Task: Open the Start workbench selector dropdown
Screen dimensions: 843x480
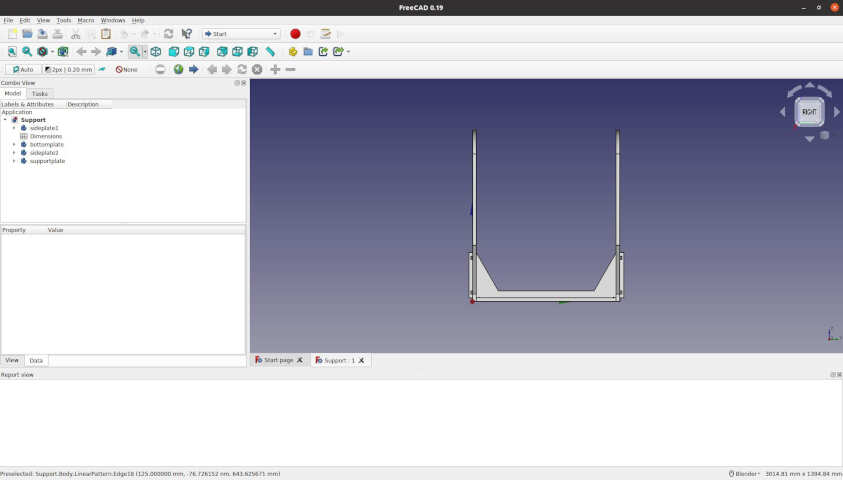Action: (241, 34)
